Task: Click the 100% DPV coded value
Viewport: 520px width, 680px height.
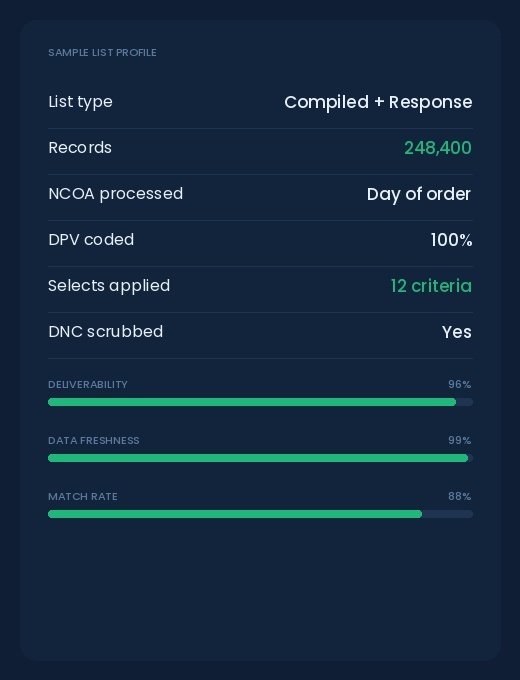Action: 451,240
